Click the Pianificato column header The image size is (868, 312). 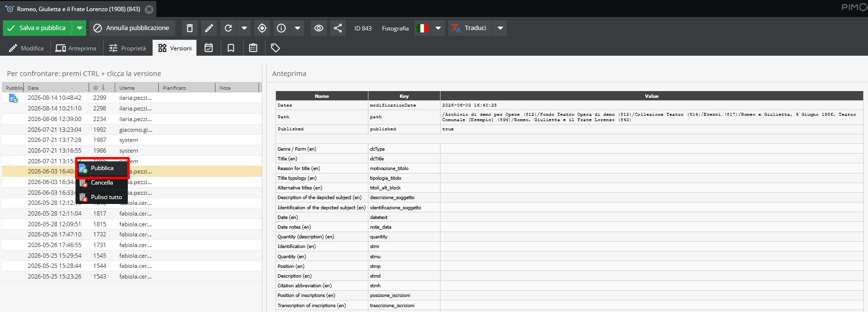coord(187,88)
